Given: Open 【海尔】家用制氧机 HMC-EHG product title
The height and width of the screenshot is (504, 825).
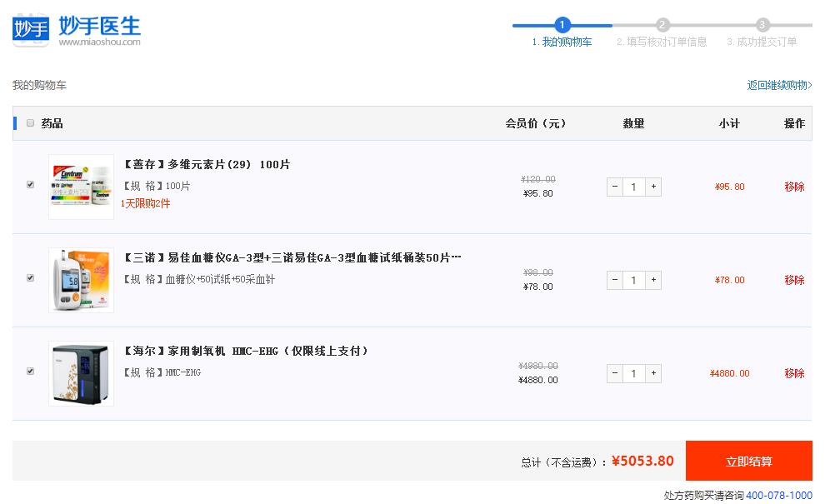Looking at the screenshot, I should [x=245, y=351].
